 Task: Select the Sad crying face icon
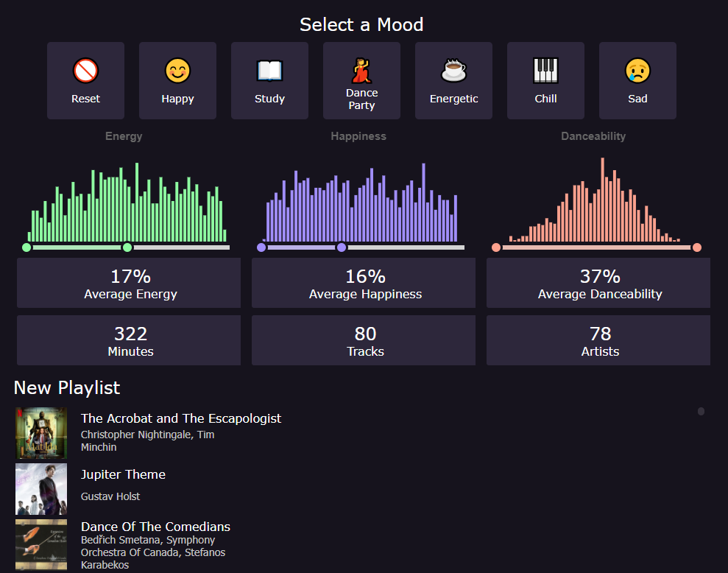point(637,71)
